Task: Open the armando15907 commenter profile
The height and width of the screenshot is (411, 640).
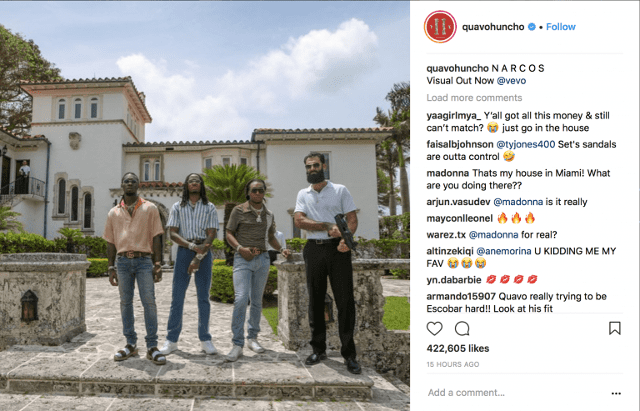Action: (461, 296)
